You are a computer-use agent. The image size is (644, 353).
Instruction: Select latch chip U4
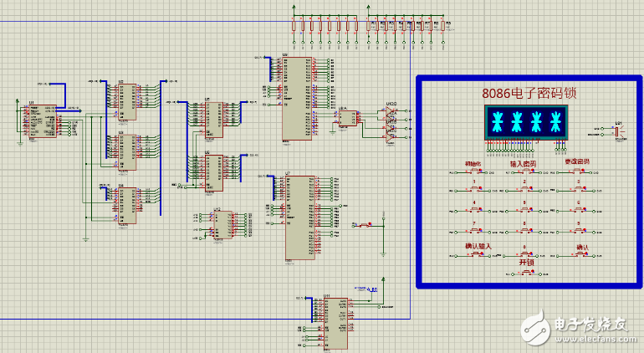[x=126, y=204]
